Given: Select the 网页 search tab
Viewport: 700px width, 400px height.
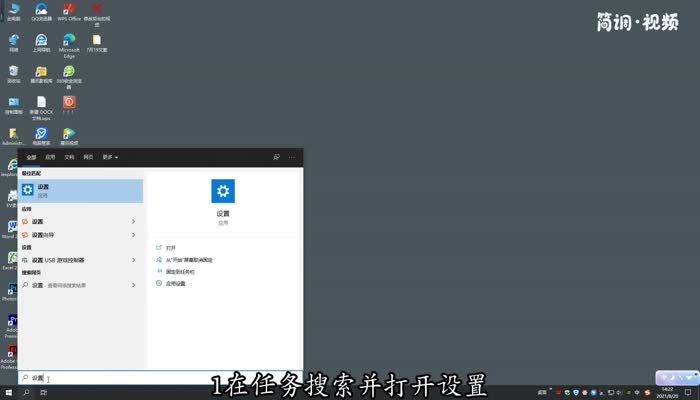Looking at the screenshot, I should pos(88,157).
